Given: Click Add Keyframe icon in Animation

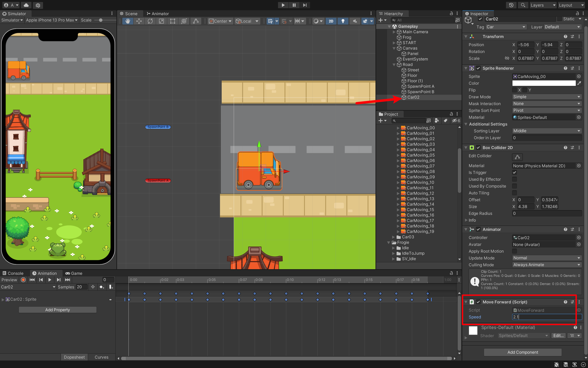Looking at the screenshot, I should [x=102, y=287].
